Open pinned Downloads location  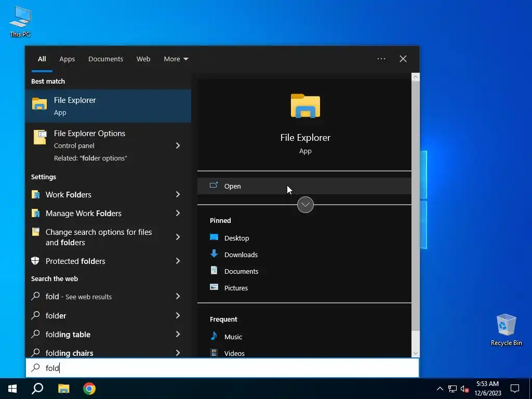[x=241, y=255]
